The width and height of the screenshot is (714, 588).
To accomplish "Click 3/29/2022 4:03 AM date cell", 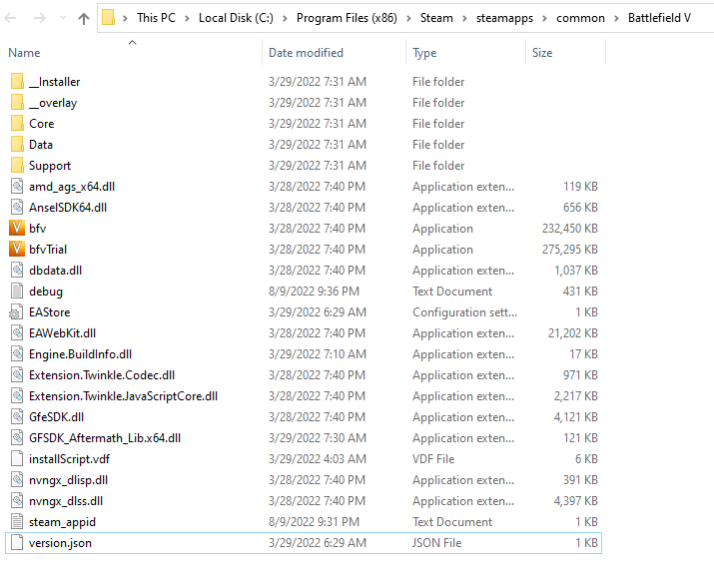I will (318, 459).
